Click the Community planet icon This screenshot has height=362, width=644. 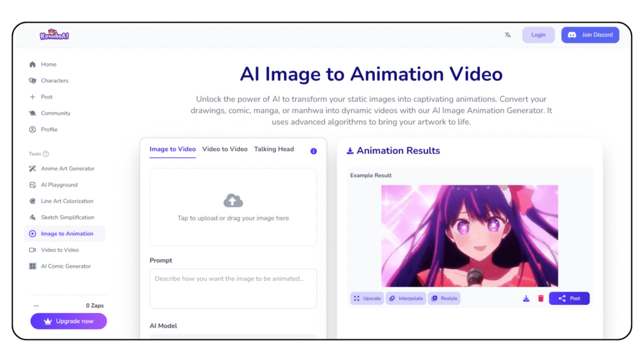pos(33,113)
